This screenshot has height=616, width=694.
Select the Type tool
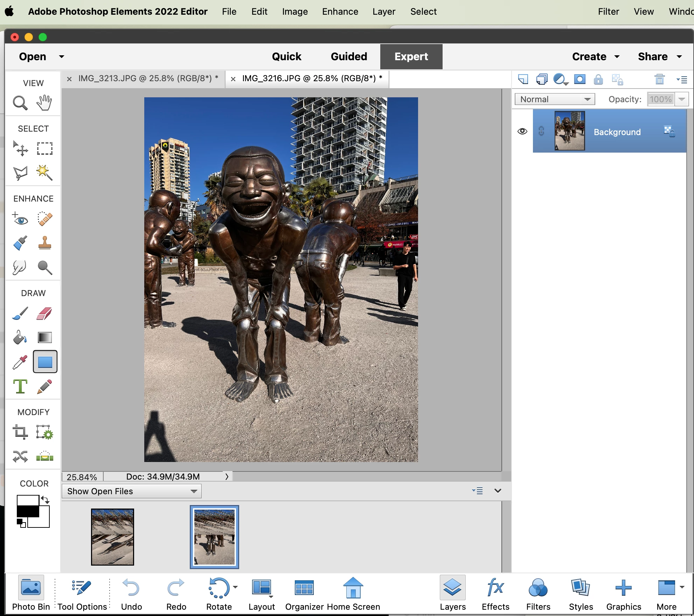[20, 386]
